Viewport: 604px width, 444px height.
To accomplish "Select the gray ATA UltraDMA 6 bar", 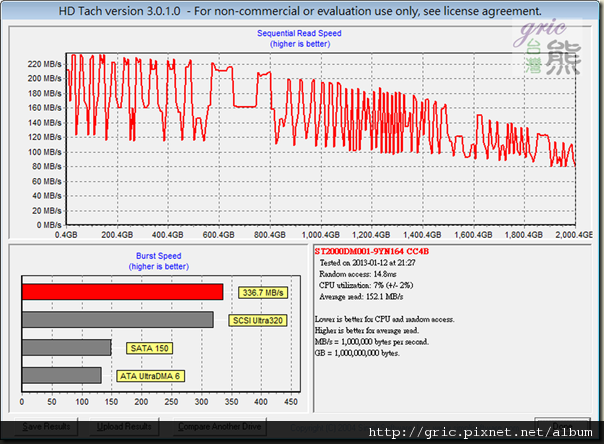I will (61, 375).
